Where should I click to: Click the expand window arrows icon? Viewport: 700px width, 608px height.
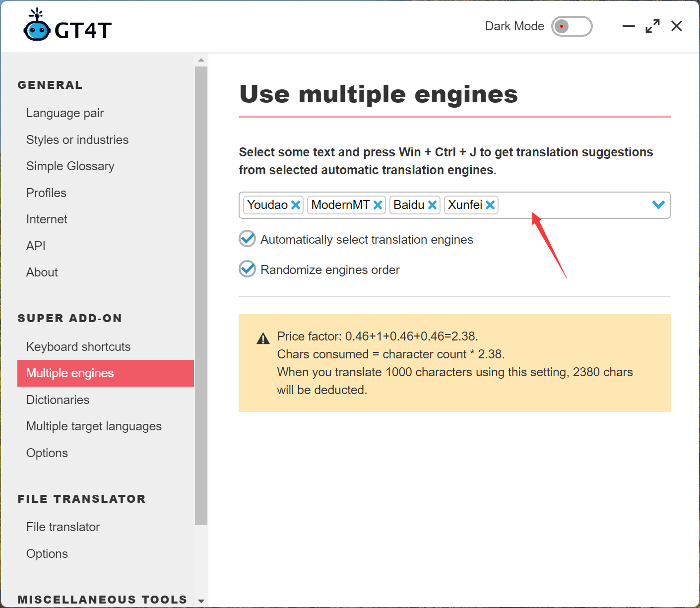[652, 26]
